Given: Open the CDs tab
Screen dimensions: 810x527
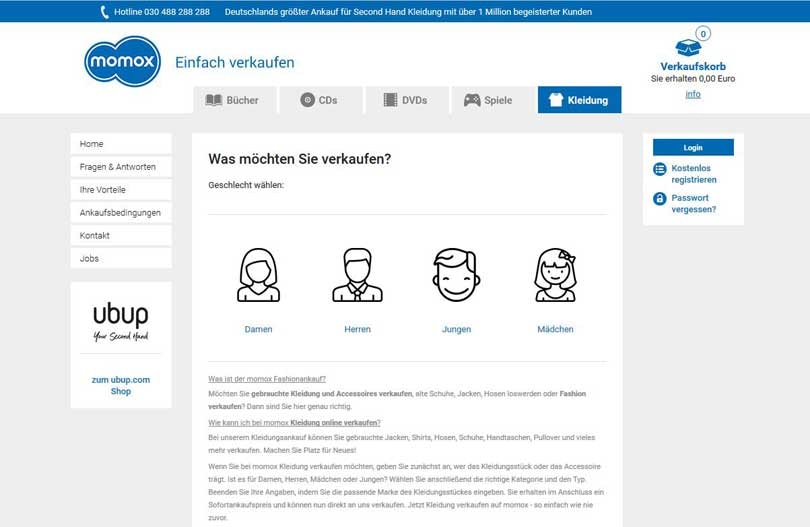Looking at the screenshot, I should 319,100.
